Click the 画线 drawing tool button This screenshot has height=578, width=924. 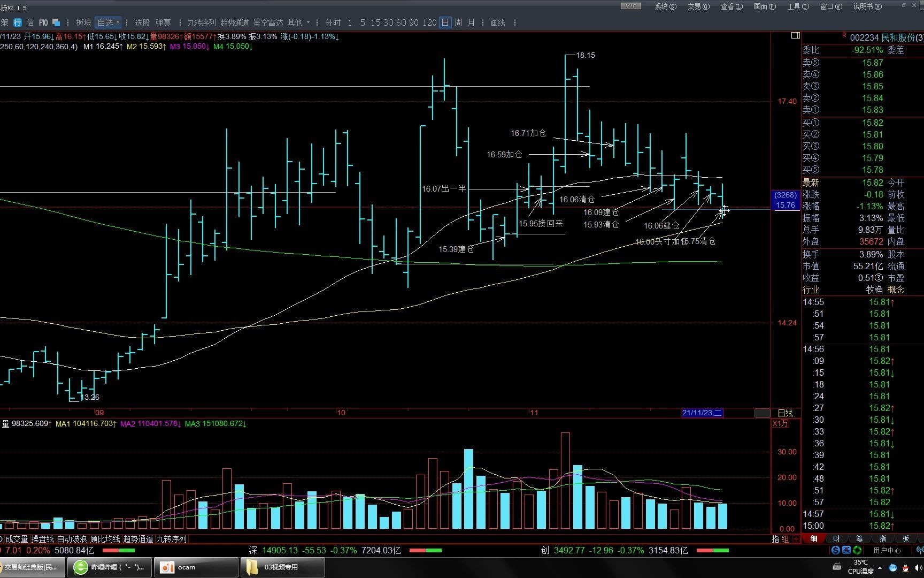[x=498, y=22]
